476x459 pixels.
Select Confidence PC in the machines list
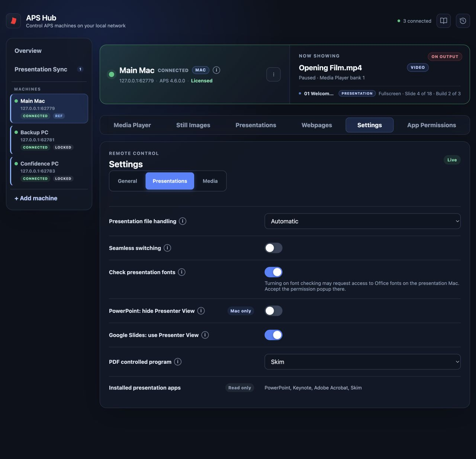tap(49, 171)
